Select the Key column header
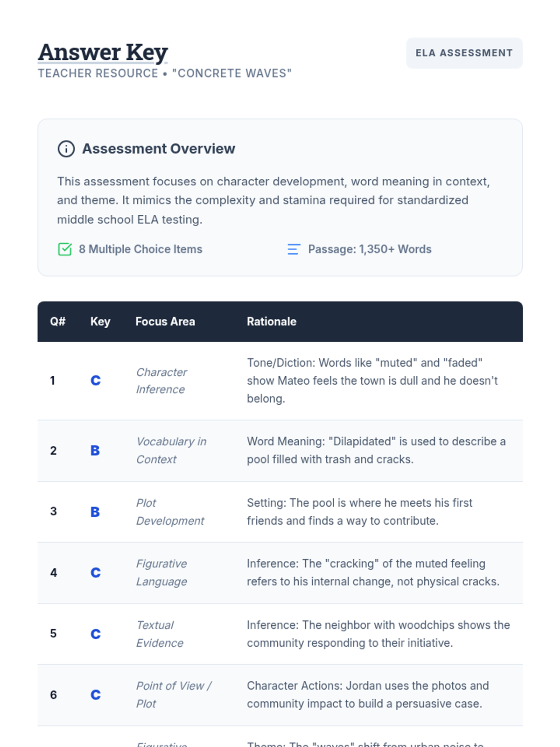560x747 pixels. [100, 322]
